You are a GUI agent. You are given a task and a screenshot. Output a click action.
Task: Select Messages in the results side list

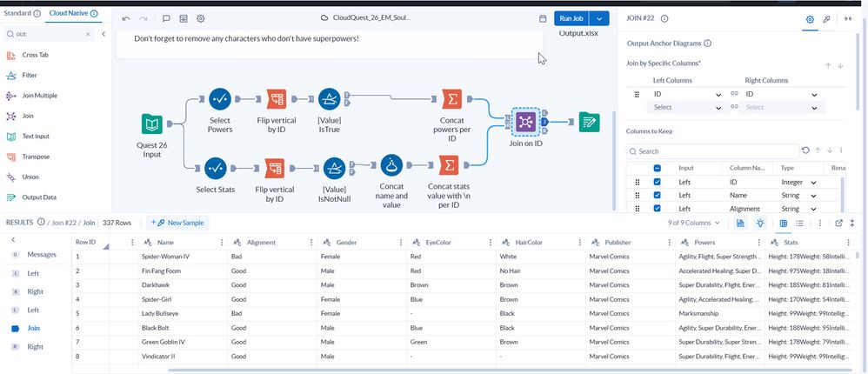tap(42, 254)
